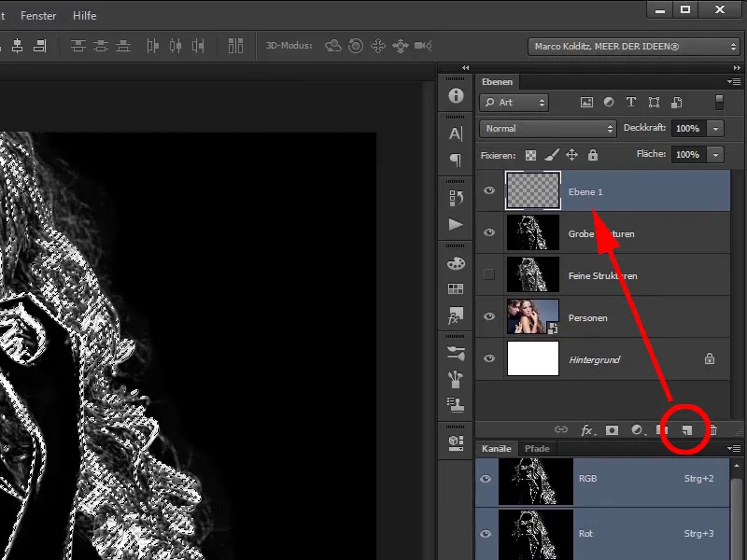747x560 pixels.
Task: Switch to the Ebenen tab
Action: pyautogui.click(x=497, y=82)
